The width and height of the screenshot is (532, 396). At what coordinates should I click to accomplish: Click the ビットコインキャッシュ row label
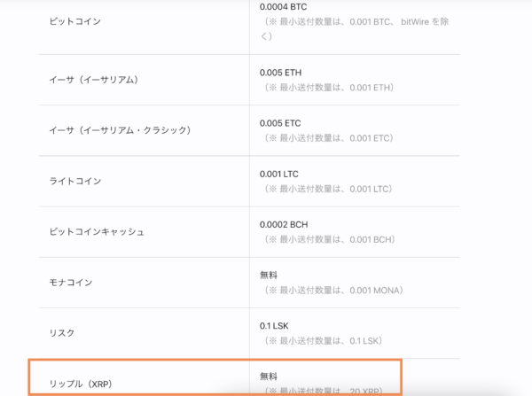(x=97, y=231)
